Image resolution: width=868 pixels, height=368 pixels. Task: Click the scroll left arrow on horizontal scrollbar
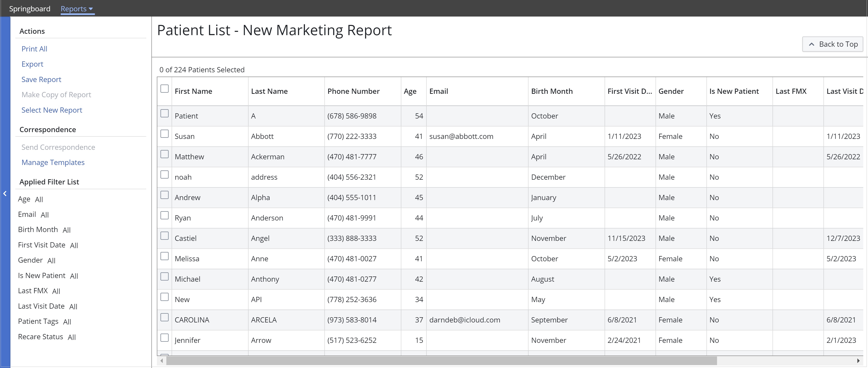pos(162,361)
